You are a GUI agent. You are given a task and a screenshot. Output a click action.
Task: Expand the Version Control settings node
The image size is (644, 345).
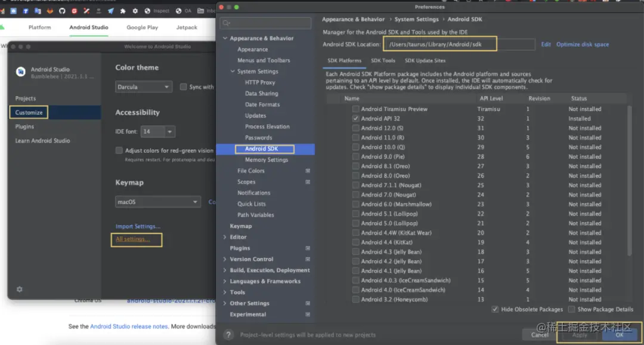(x=225, y=259)
